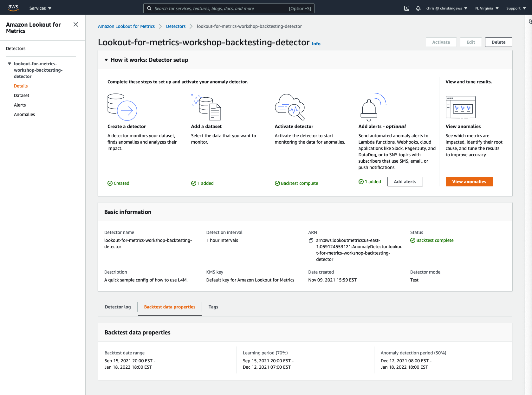The height and width of the screenshot is (395, 532).
Task: Click the dataset 1 added check status
Action: click(202, 183)
